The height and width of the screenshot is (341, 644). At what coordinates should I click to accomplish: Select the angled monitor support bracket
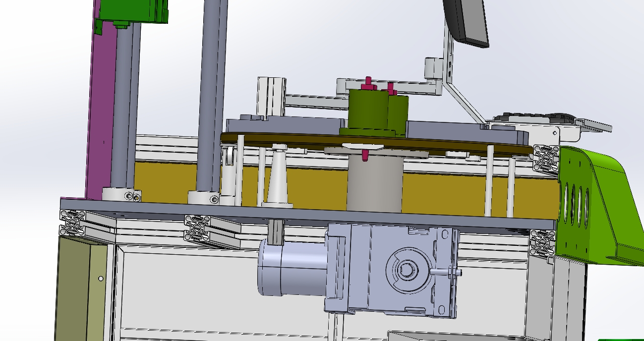[466, 104]
